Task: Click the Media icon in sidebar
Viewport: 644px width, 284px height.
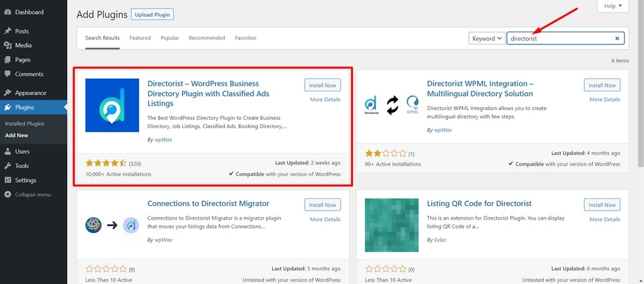Action: pos(7,45)
